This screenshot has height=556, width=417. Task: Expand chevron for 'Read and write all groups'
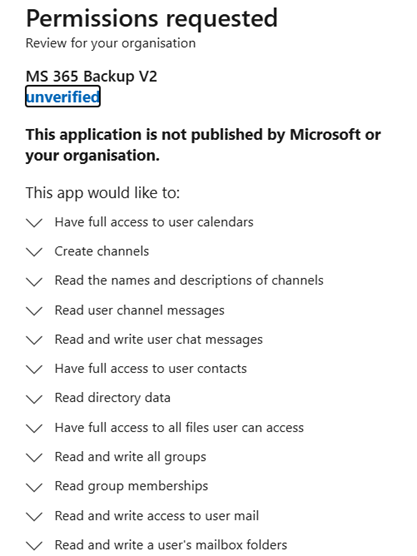pos(34,457)
